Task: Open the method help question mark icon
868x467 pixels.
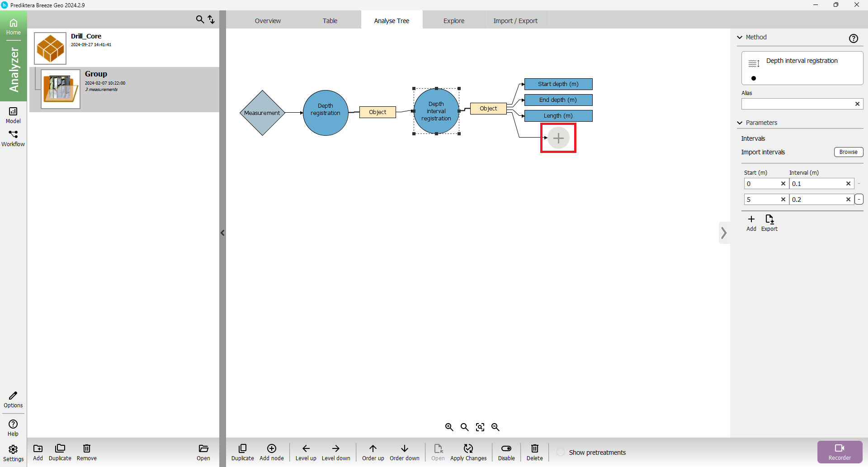Action: coord(854,38)
